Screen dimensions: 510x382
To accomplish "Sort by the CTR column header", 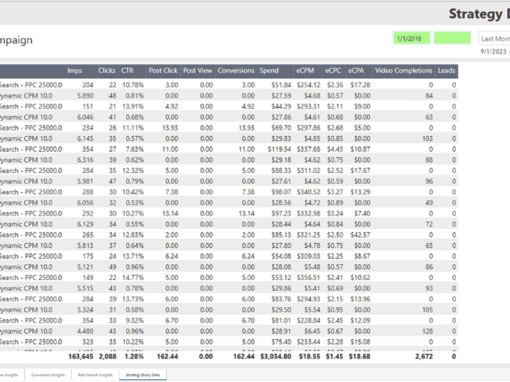I will 127,71.
